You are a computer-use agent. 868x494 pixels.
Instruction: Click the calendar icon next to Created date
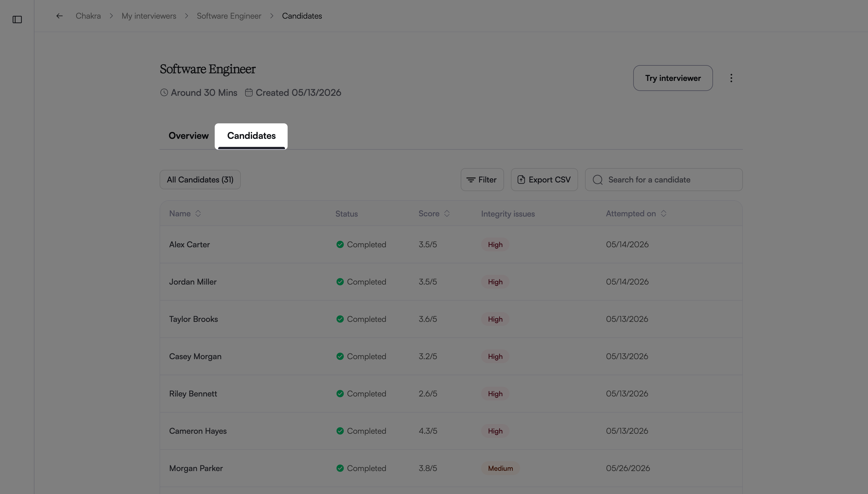pyautogui.click(x=249, y=93)
